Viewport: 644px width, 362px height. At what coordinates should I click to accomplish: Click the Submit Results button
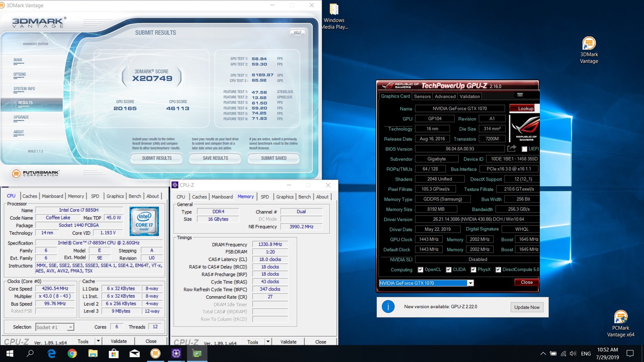pos(157,158)
